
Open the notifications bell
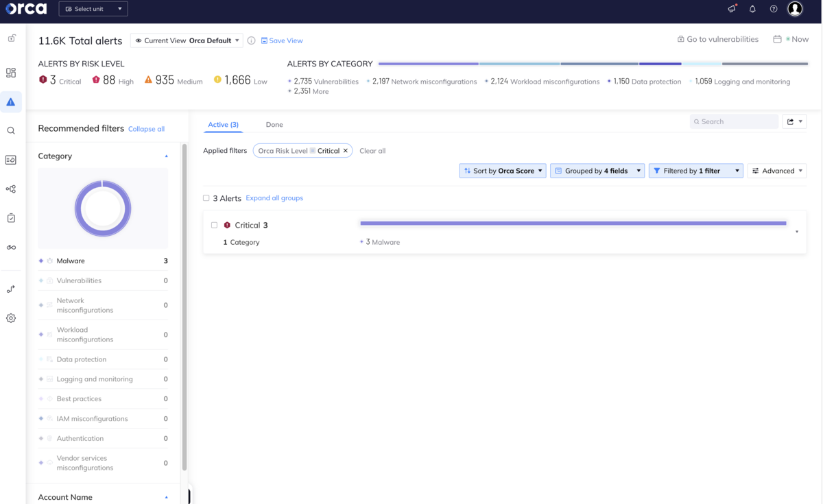coord(752,9)
